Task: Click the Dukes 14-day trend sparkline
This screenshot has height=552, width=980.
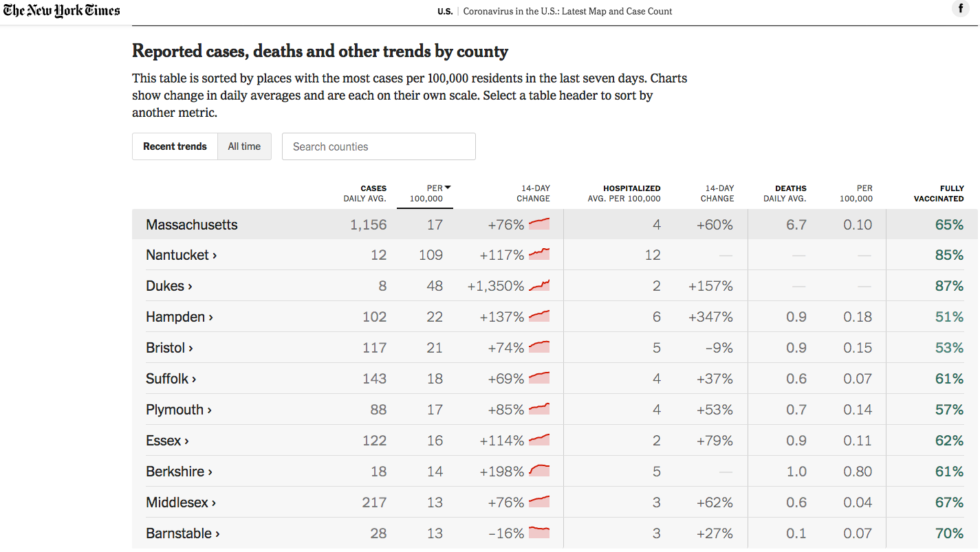Action: (539, 285)
